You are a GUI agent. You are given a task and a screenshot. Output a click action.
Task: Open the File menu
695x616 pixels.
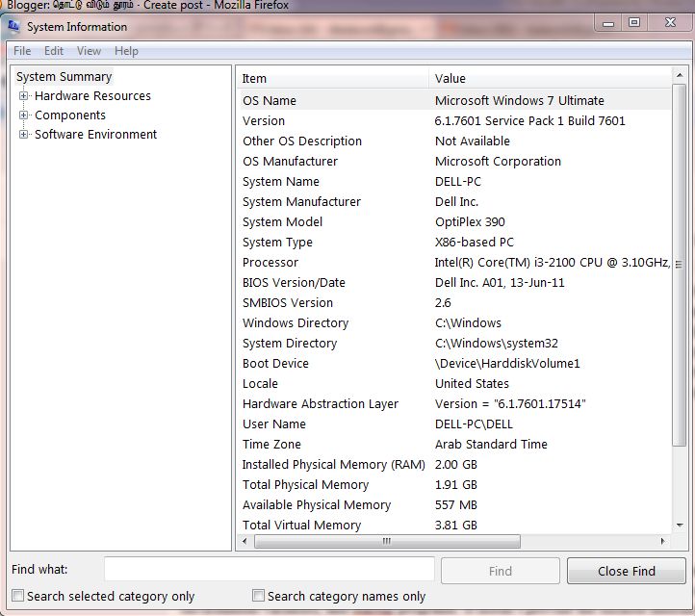click(x=22, y=51)
